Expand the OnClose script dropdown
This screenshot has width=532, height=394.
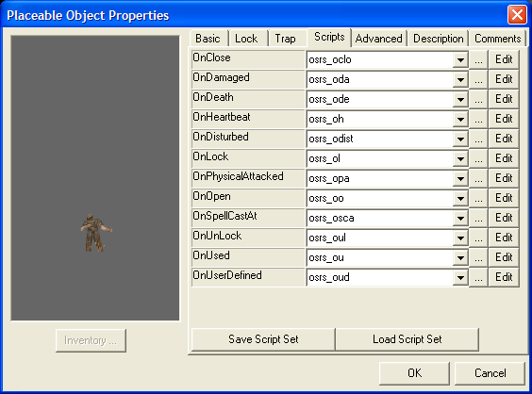coord(460,60)
